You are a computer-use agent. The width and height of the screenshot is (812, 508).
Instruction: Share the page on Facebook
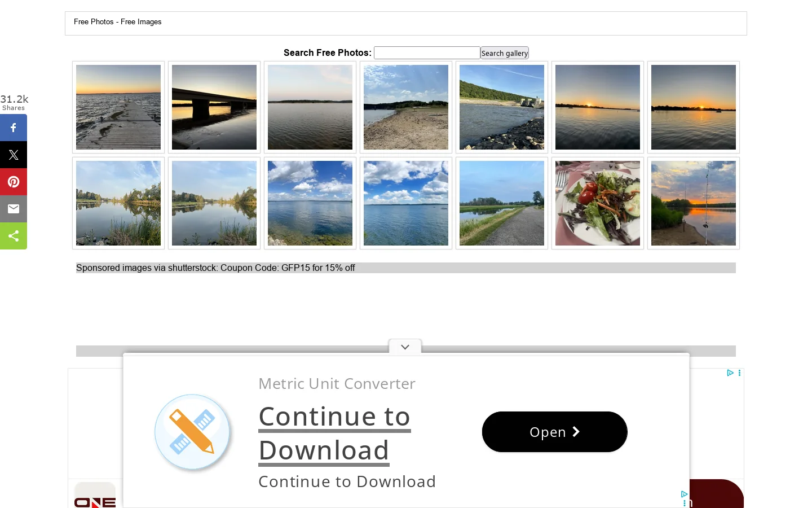tap(14, 128)
